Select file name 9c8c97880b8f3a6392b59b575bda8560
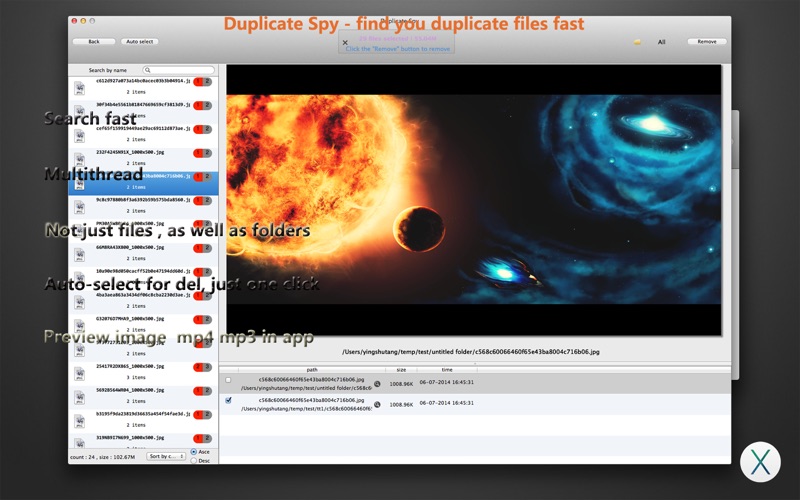The width and height of the screenshot is (800, 500). tap(143, 199)
